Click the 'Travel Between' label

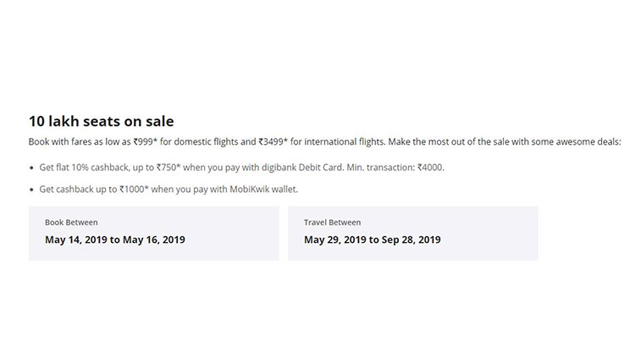pyautogui.click(x=332, y=223)
